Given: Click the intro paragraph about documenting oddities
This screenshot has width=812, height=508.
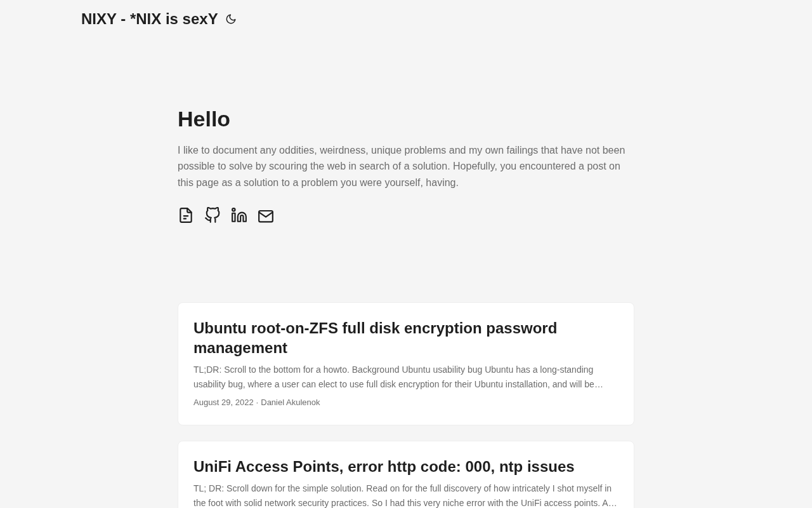Looking at the screenshot, I should point(401,150).
